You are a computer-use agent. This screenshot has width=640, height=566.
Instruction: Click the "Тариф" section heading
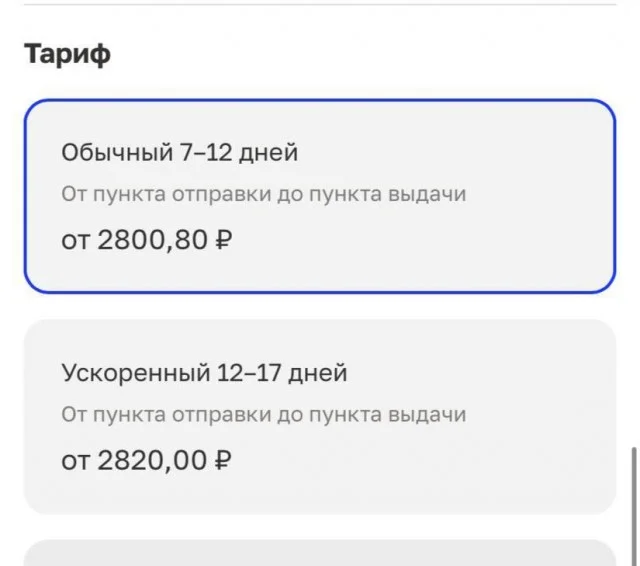coord(68,54)
